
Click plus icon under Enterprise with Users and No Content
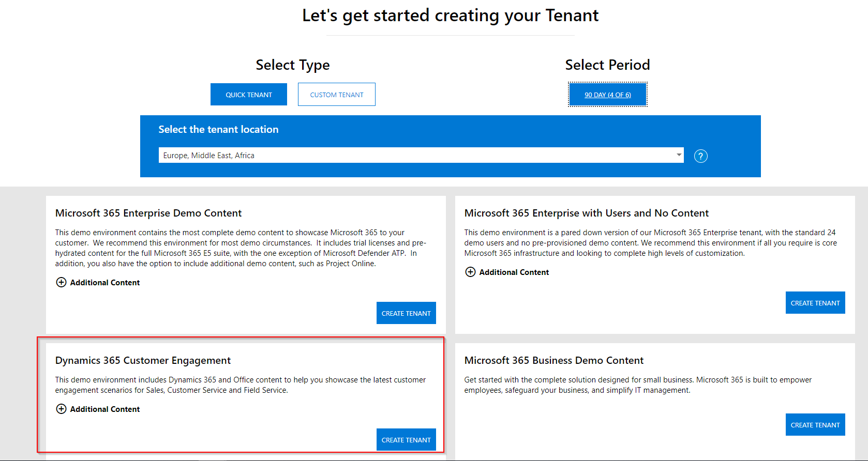470,272
